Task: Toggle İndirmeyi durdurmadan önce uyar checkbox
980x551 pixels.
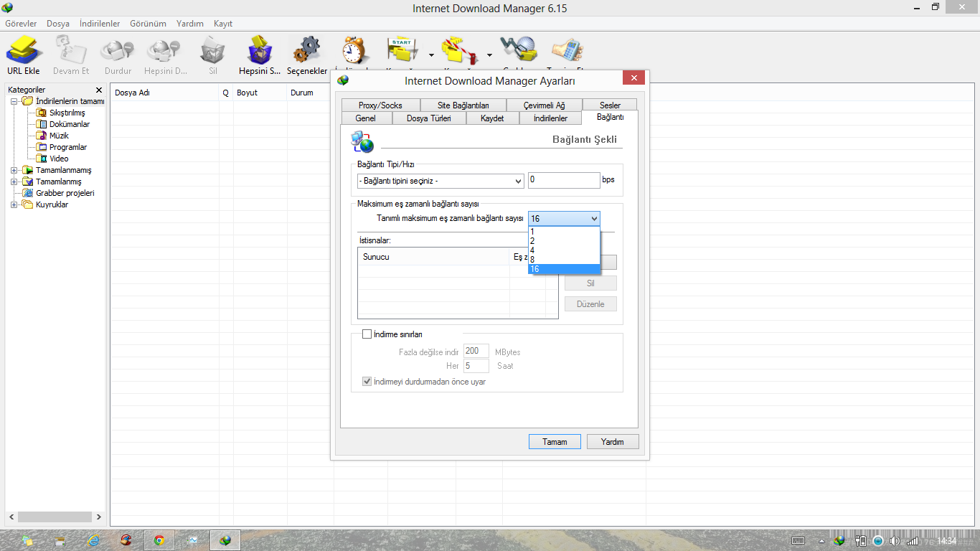Action: pyautogui.click(x=367, y=382)
